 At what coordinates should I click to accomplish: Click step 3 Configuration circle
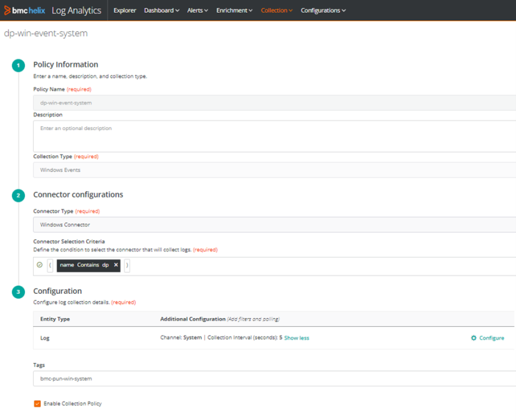(18, 292)
